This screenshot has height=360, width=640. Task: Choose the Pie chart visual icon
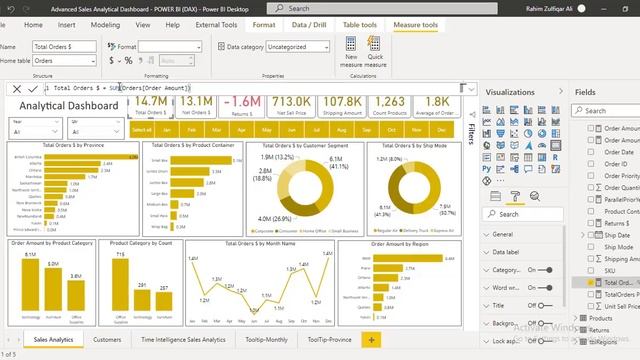tap(528, 133)
